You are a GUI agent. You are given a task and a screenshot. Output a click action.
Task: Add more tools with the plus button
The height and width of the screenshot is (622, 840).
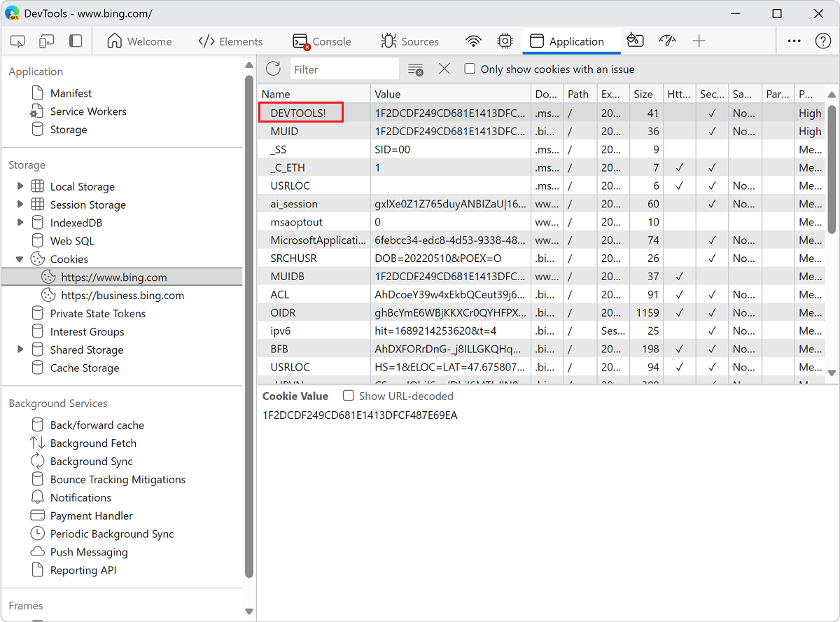pyautogui.click(x=699, y=41)
